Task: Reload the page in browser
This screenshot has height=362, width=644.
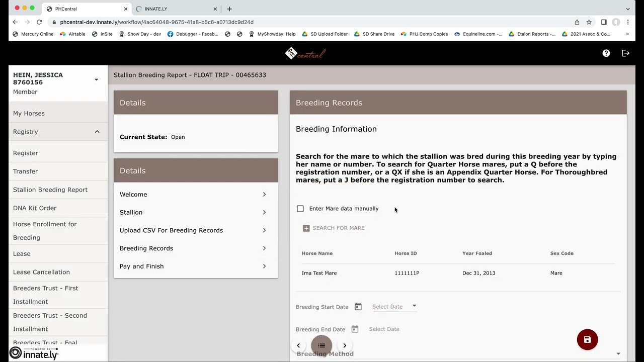Action: click(39, 22)
